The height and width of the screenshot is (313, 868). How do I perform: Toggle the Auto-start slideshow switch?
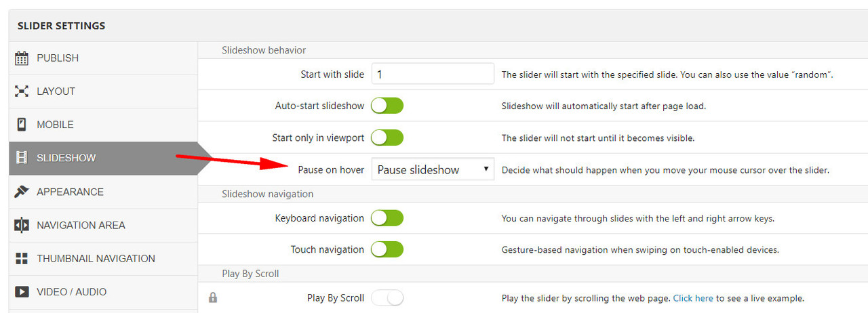387,106
